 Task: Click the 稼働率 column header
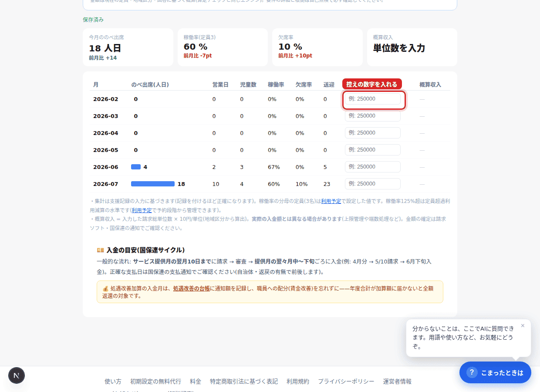tap(276, 84)
